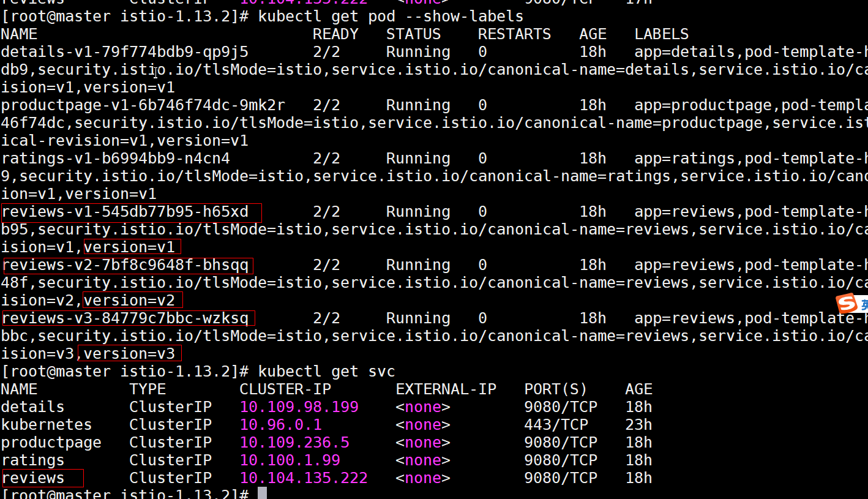Viewport: 868px width, 499px height.
Task: Click the reviews service name
Action: [x=33, y=478]
